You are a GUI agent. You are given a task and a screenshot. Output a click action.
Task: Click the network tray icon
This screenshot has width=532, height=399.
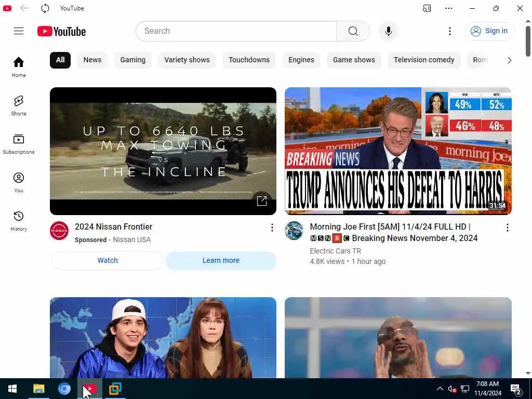(465, 389)
